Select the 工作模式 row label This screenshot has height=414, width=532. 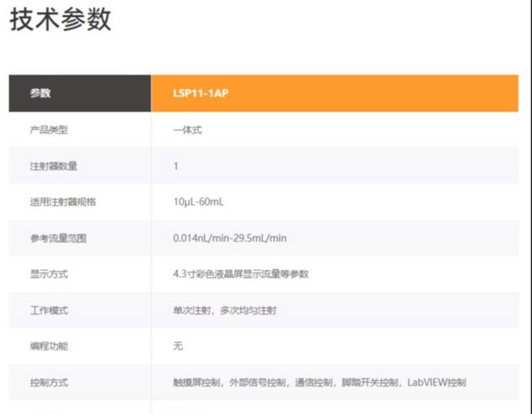coord(49,310)
